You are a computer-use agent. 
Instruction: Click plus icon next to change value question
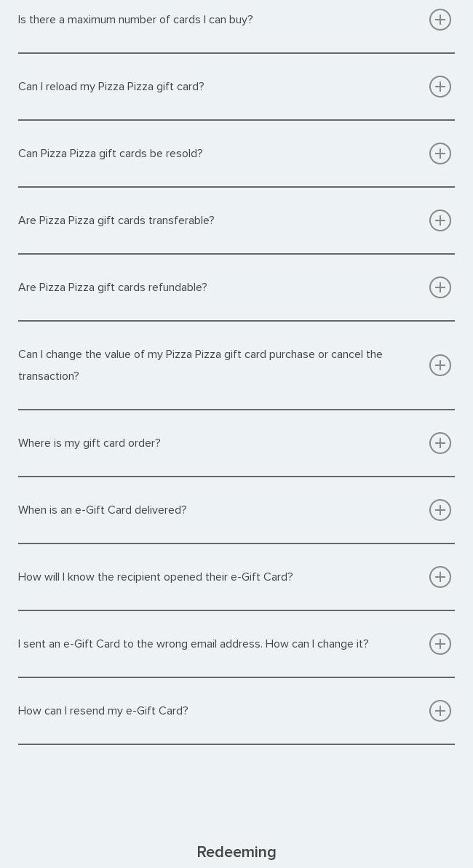440,365
